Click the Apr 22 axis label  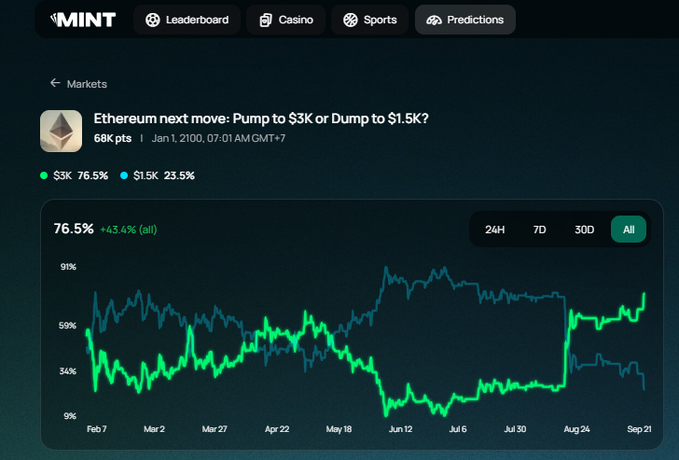(x=277, y=429)
